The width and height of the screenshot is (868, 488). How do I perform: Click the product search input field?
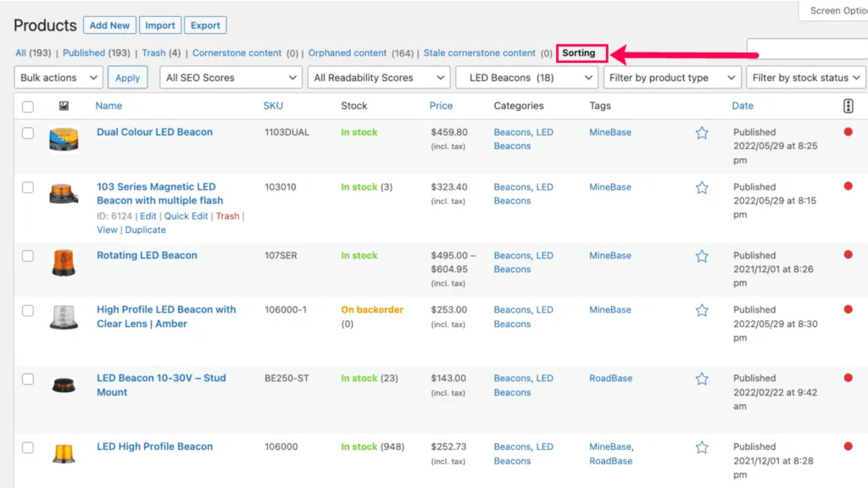pyautogui.click(x=808, y=48)
